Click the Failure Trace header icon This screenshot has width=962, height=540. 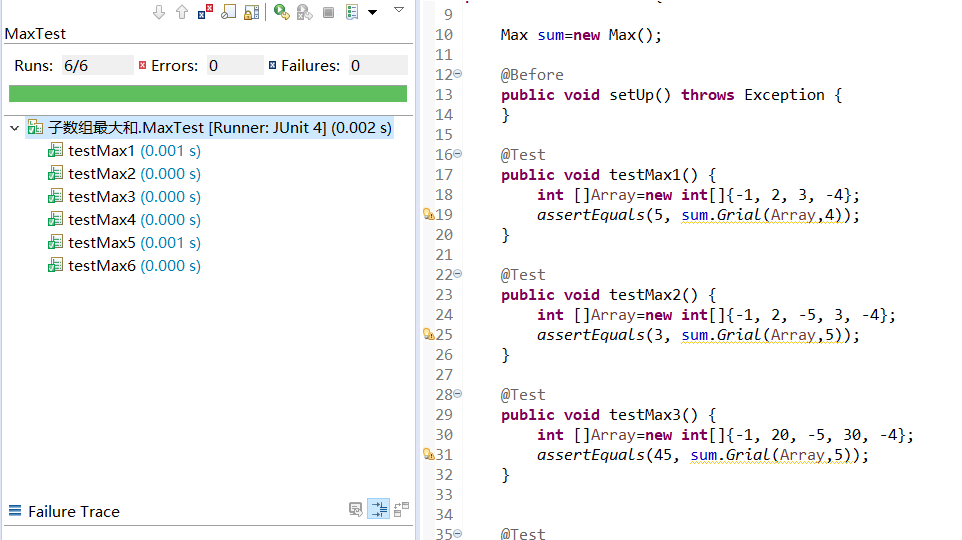pos(15,511)
